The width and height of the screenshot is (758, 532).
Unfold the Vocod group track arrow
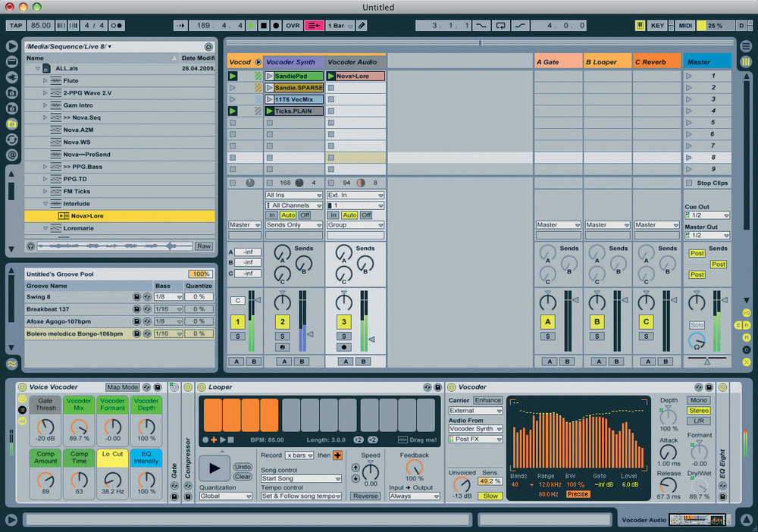point(258,62)
